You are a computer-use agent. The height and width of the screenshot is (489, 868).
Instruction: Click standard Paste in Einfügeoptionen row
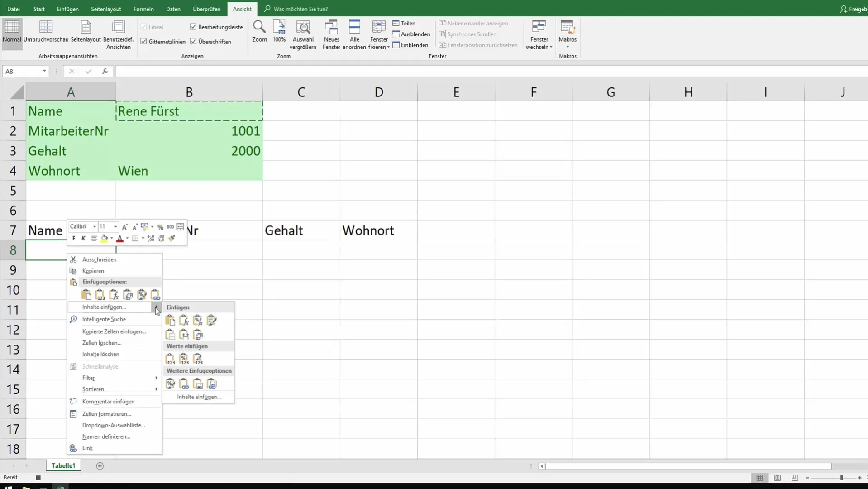[86, 295]
